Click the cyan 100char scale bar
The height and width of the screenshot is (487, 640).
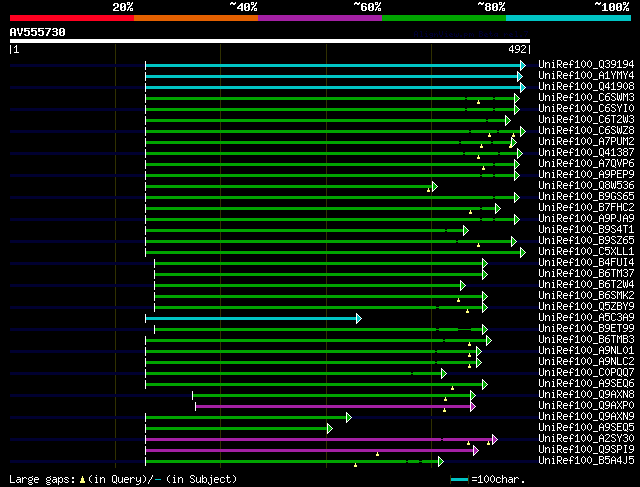point(459,479)
